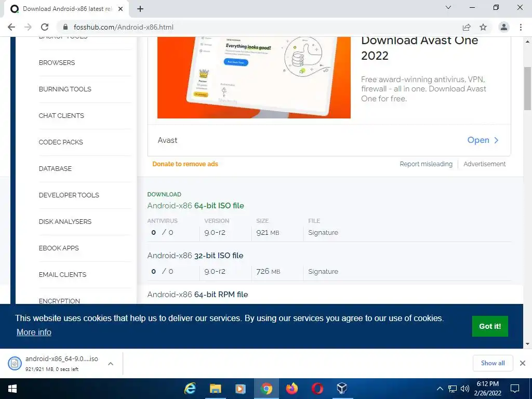Open downloaded android-x86_64 iso file
The width and height of the screenshot is (532, 399).
[62, 358]
